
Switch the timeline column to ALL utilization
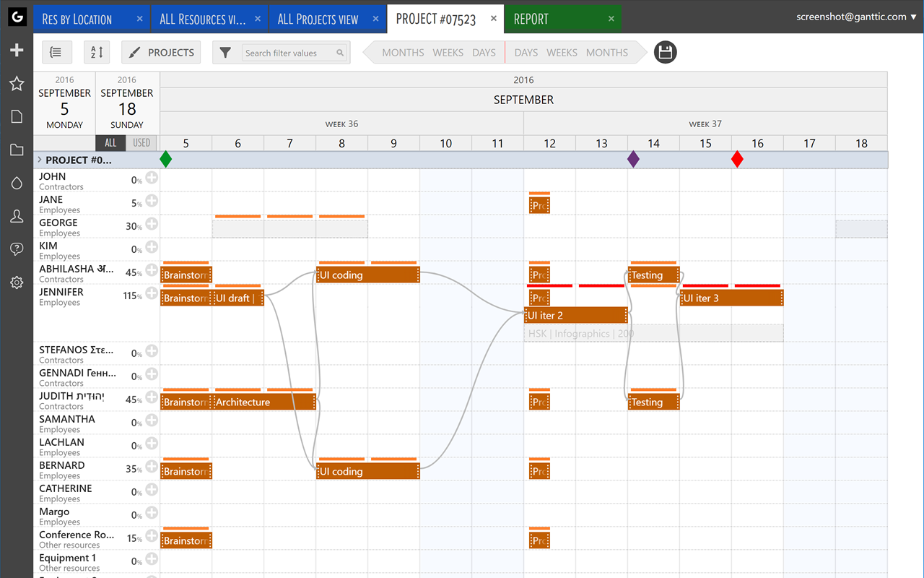click(x=110, y=142)
